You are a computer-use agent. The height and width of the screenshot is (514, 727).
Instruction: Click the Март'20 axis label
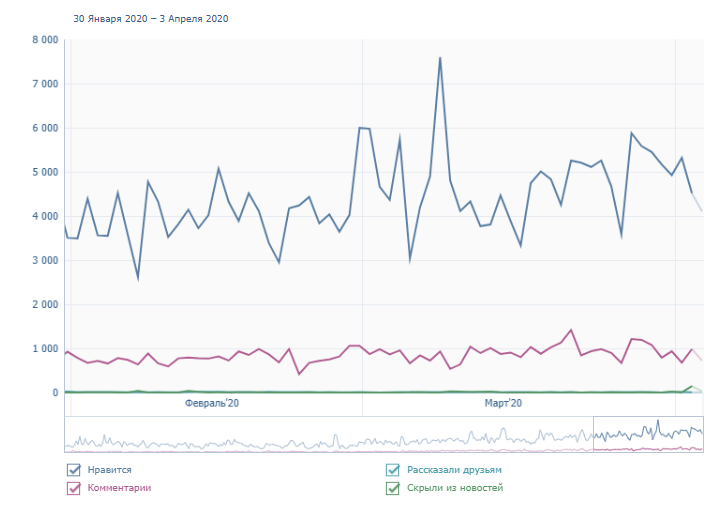(x=504, y=403)
